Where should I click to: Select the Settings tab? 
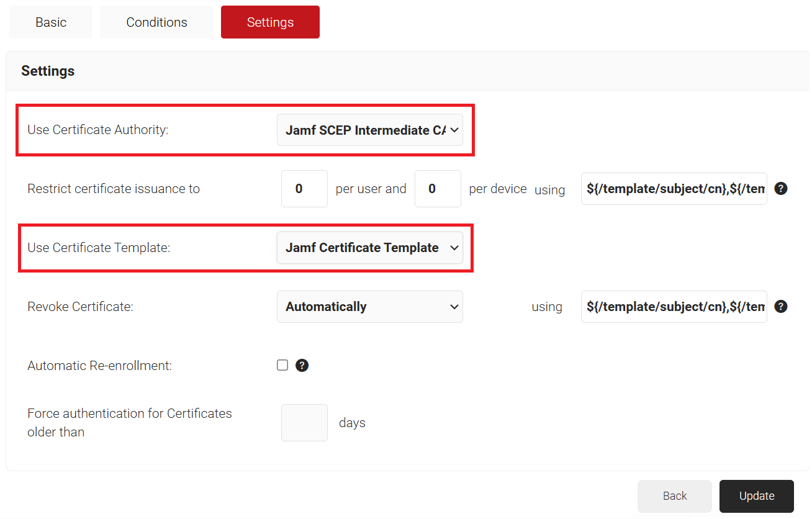[x=270, y=22]
